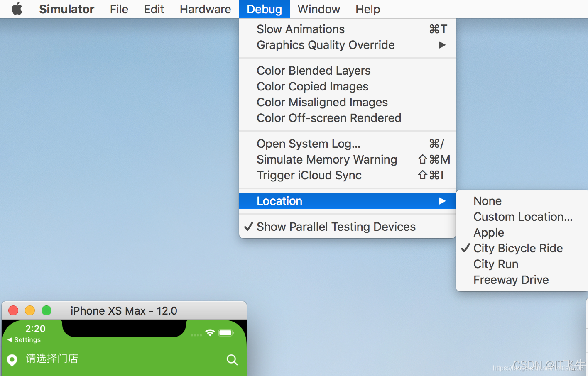Select checked City Bicycle Ride location
Viewport: 588px width, 376px height.
pyautogui.click(x=522, y=248)
